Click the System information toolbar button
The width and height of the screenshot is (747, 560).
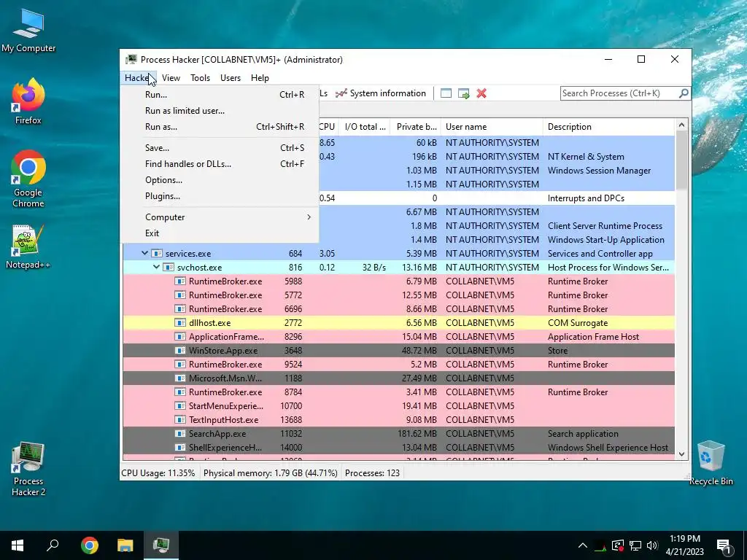click(x=381, y=93)
